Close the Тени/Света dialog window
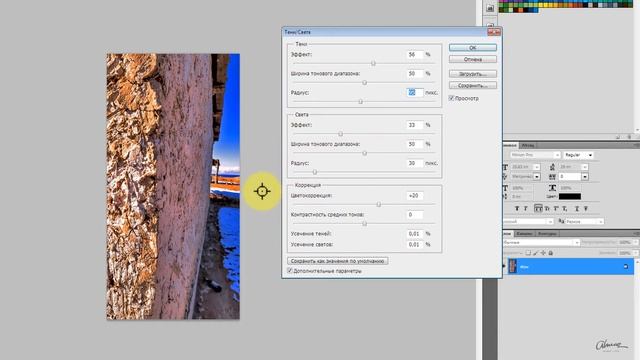640x360 pixels. tap(494, 32)
